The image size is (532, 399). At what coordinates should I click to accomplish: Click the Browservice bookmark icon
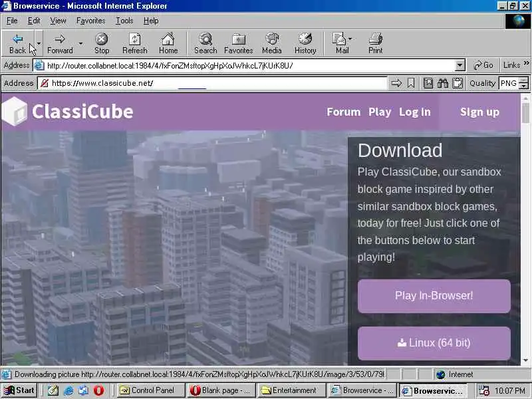coord(411,83)
